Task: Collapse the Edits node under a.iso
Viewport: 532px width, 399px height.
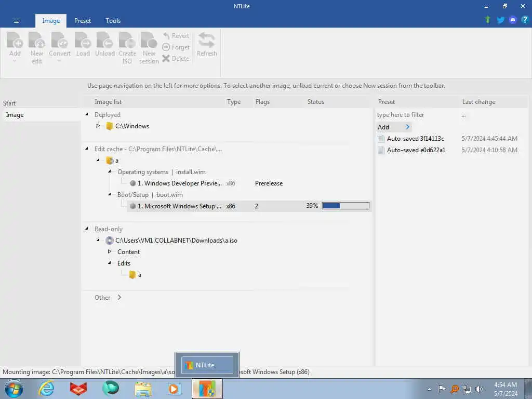Action: pos(110,263)
